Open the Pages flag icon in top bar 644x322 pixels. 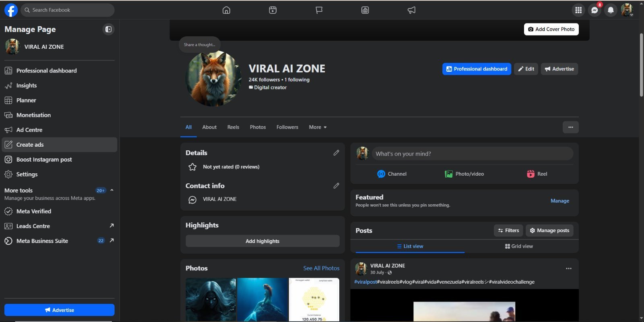coord(319,10)
